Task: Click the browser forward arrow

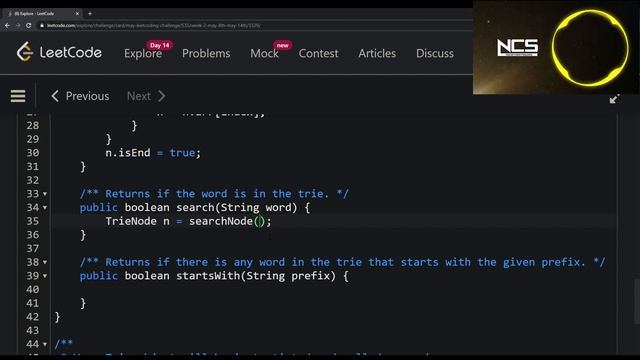Action: pos(18,25)
